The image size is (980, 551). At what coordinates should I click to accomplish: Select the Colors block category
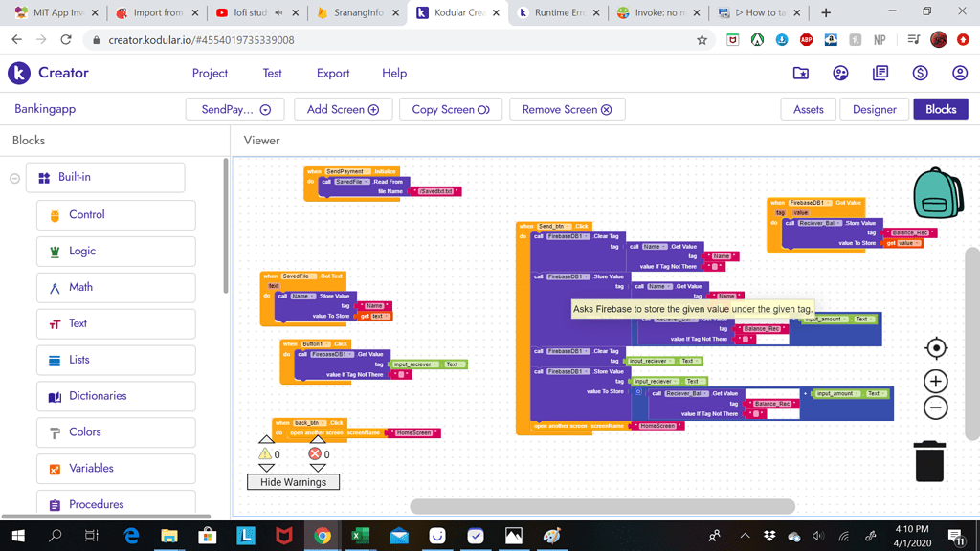point(115,432)
